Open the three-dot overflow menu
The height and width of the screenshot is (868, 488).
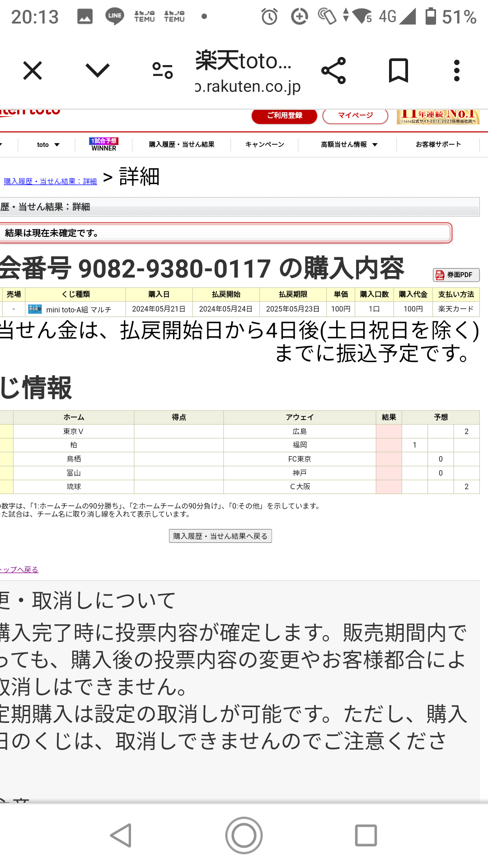(457, 71)
